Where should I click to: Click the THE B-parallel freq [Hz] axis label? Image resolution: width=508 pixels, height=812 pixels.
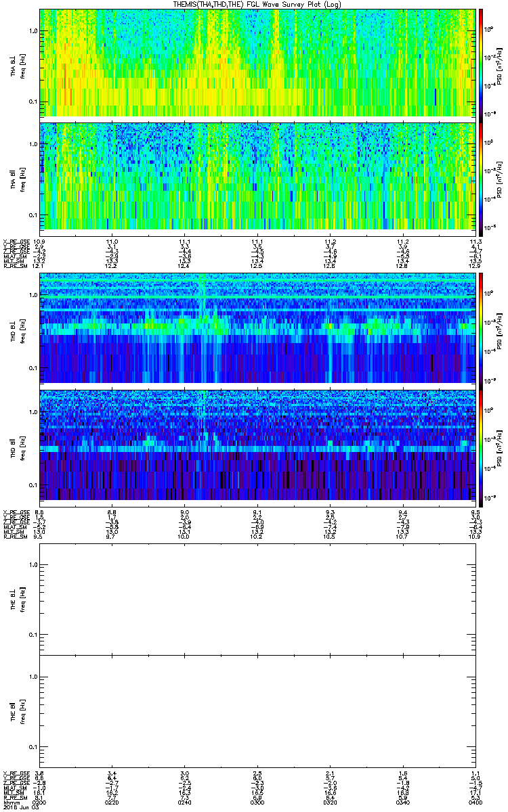pos(23,710)
